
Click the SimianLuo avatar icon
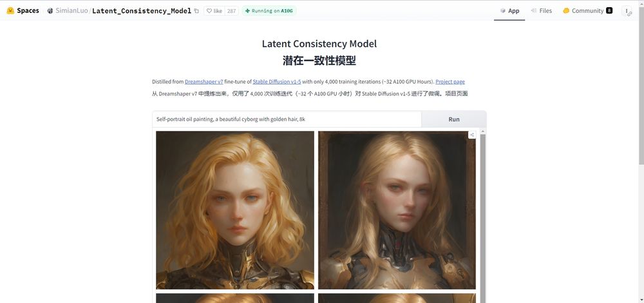50,11
